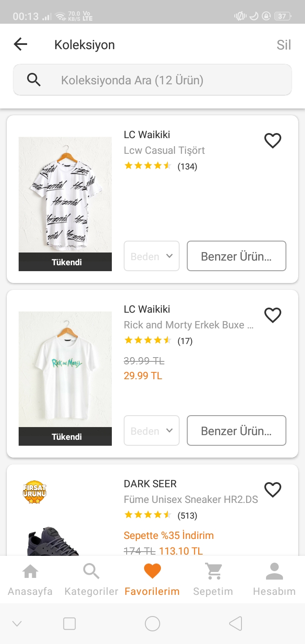This screenshot has height=644, width=305.
Task: Open Beden dropdown for Rick and Morty shirt
Action: (152, 430)
